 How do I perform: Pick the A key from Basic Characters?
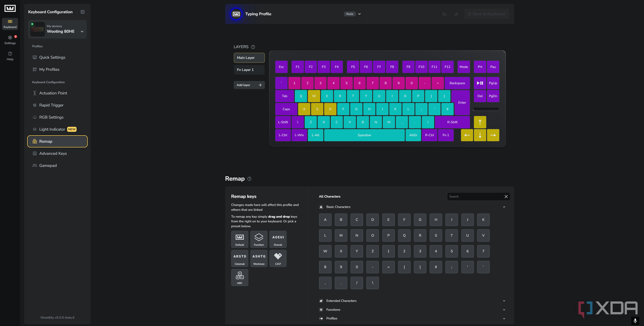coord(325,220)
